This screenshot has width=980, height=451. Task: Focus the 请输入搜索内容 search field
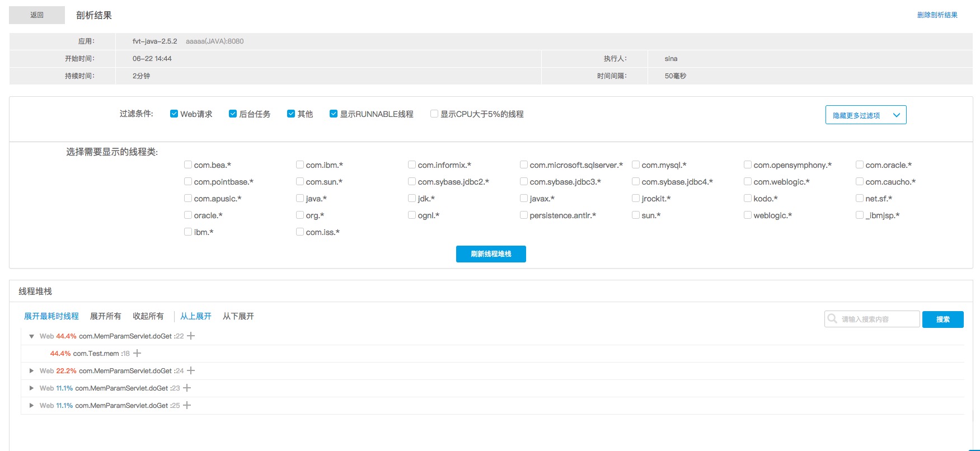tap(872, 319)
